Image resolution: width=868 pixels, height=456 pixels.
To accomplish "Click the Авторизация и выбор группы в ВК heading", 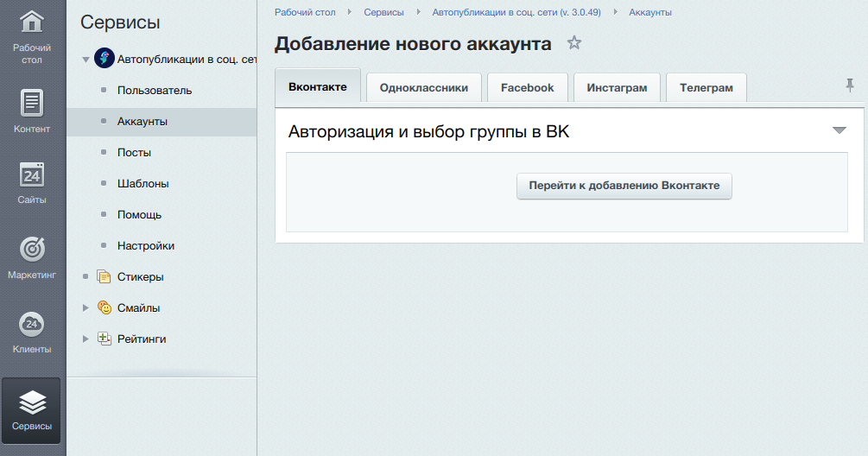I will (428, 132).
